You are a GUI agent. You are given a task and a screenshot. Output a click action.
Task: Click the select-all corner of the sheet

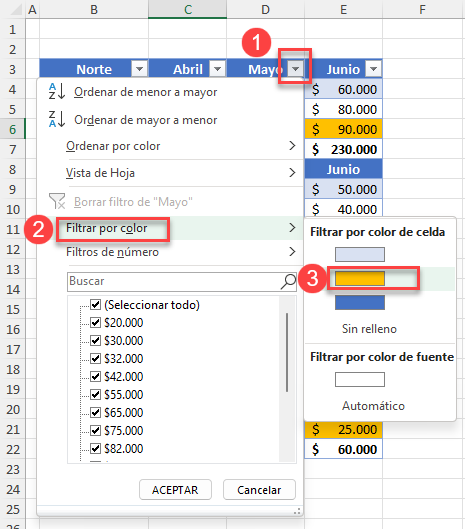click(15, 10)
